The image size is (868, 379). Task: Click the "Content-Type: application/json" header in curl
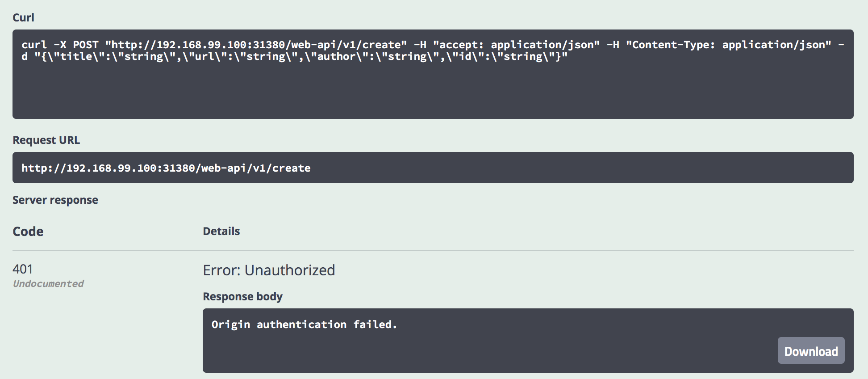(x=729, y=45)
